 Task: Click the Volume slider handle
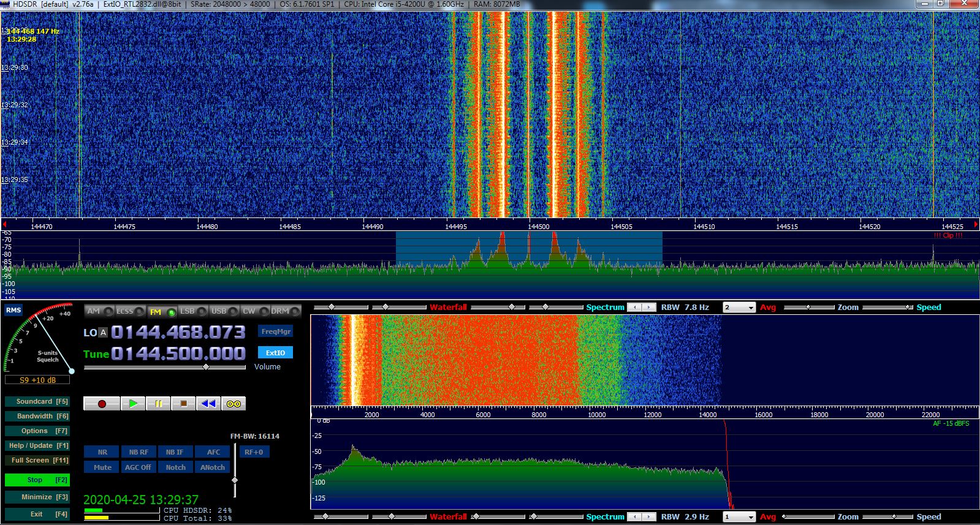tap(206, 367)
